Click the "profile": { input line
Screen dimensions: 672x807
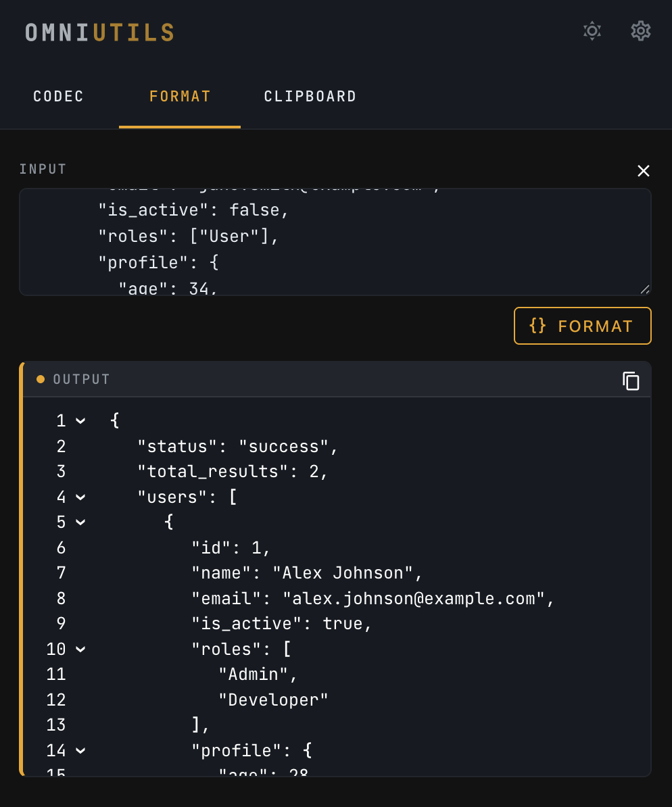[x=158, y=262]
